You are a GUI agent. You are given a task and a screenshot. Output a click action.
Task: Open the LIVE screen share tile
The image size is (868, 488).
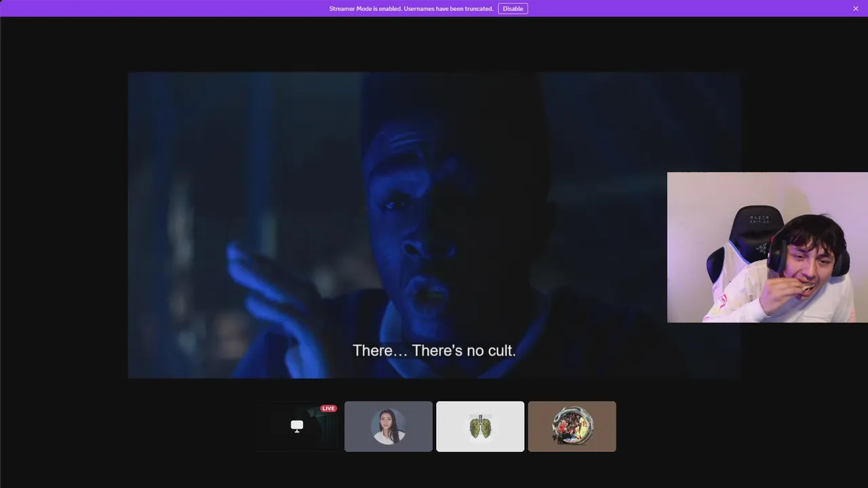(x=296, y=426)
